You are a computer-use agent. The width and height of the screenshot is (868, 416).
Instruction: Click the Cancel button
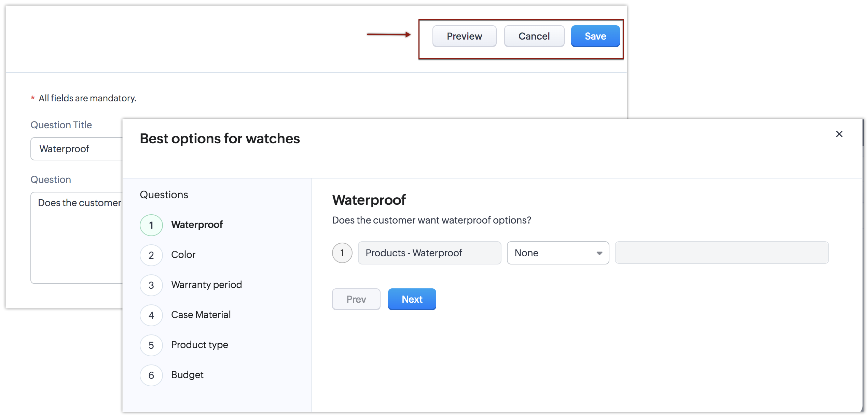pyautogui.click(x=534, y=36)
